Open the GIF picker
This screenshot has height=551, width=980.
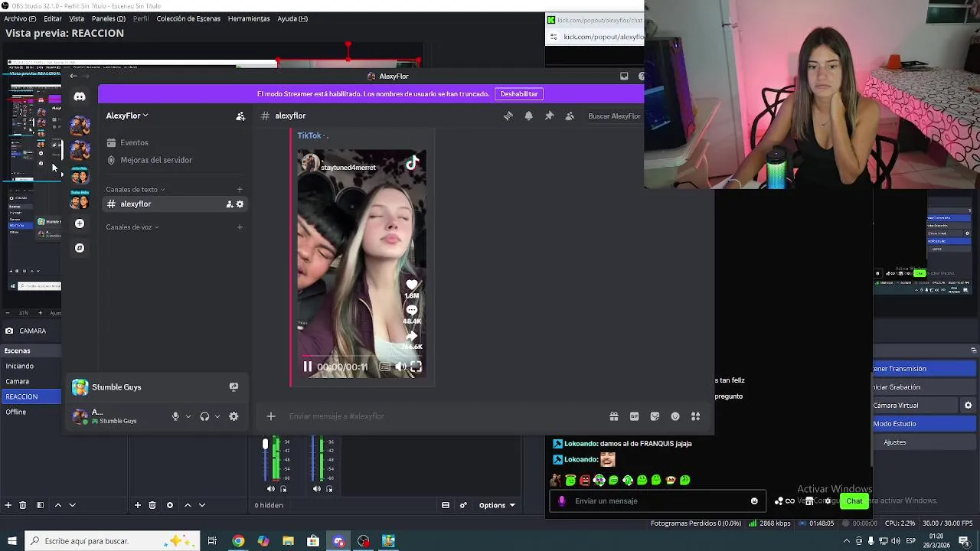coord(634,416)
